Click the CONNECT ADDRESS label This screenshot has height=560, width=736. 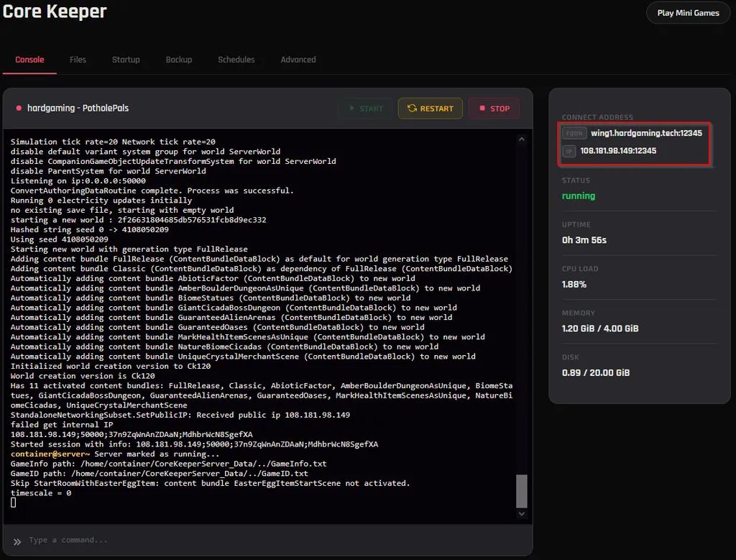pyautogui.click(x=597, y=117)
